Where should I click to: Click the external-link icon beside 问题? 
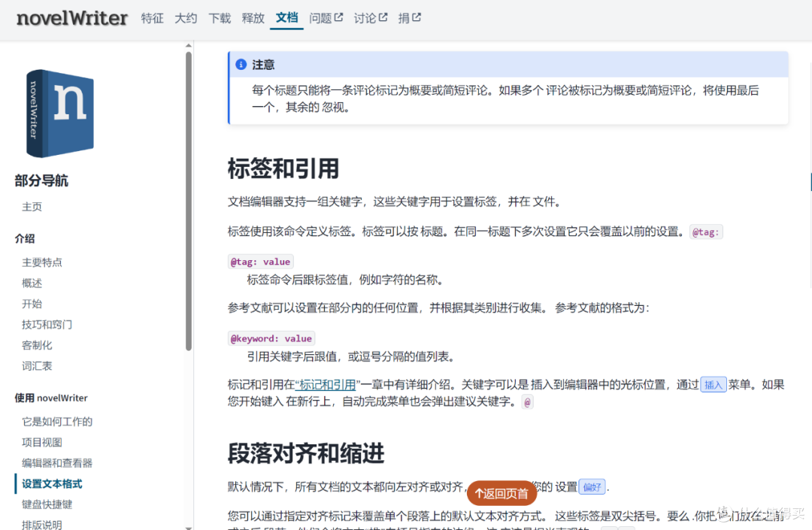click(338, 17)
